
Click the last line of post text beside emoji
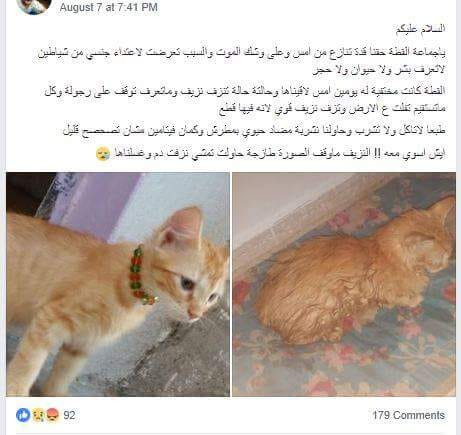coord(279,154)
